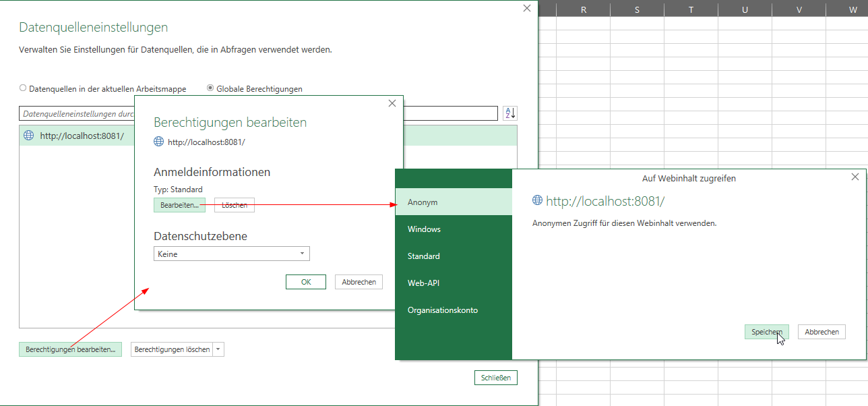
Task: Expand Berechtigungen löschen dropdown arrow
Action: point(218,349)
